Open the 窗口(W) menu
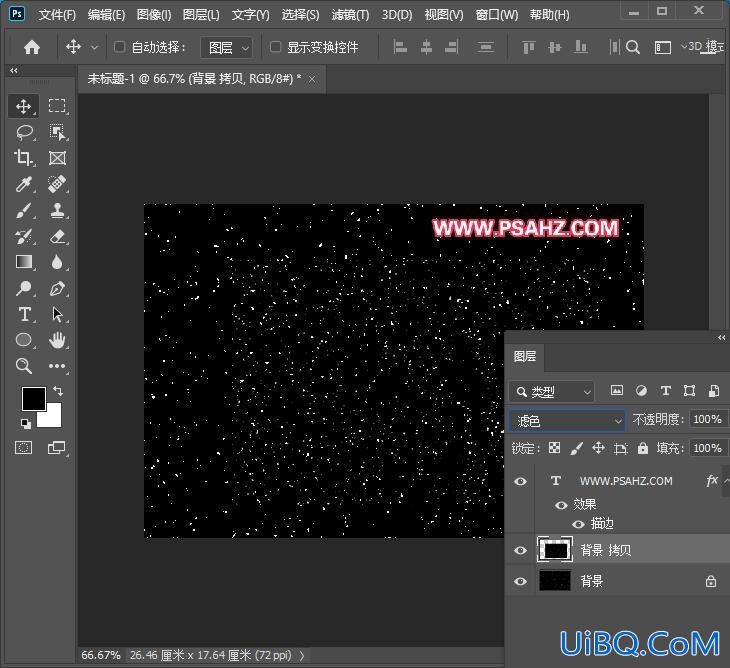The image size is (730, 668). pos(497,15)
